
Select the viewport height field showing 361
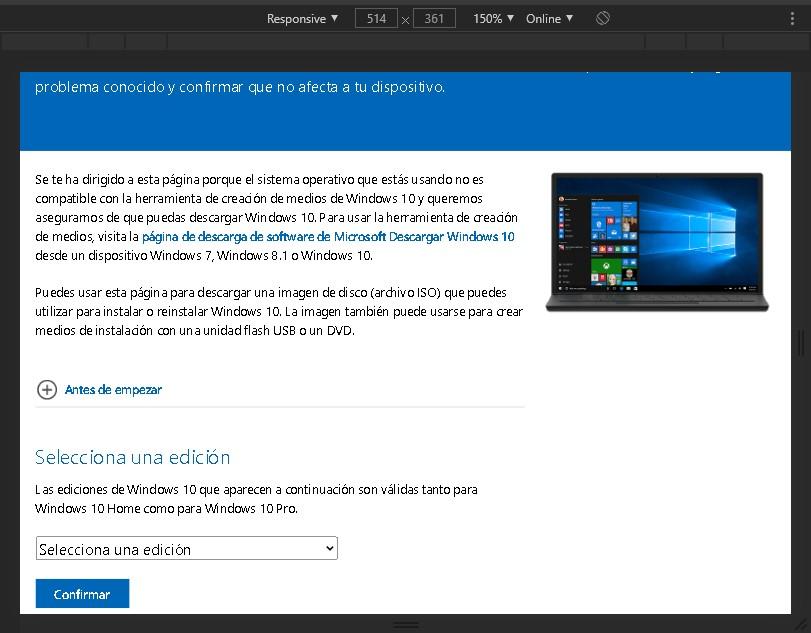434,17
